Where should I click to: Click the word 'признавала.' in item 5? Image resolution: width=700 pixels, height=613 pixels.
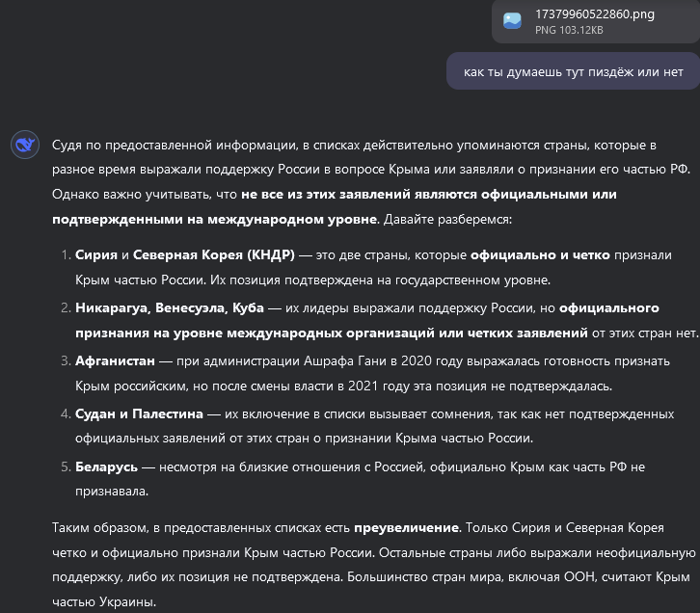pos(112,492)
